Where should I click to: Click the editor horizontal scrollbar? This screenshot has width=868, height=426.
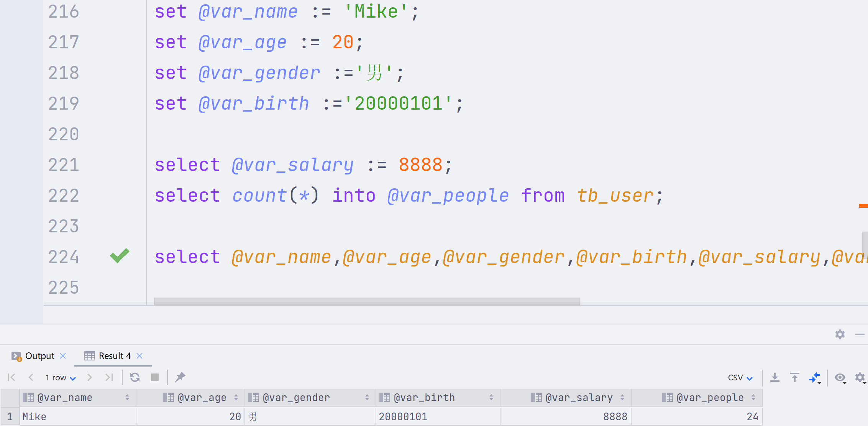(367, 301)
